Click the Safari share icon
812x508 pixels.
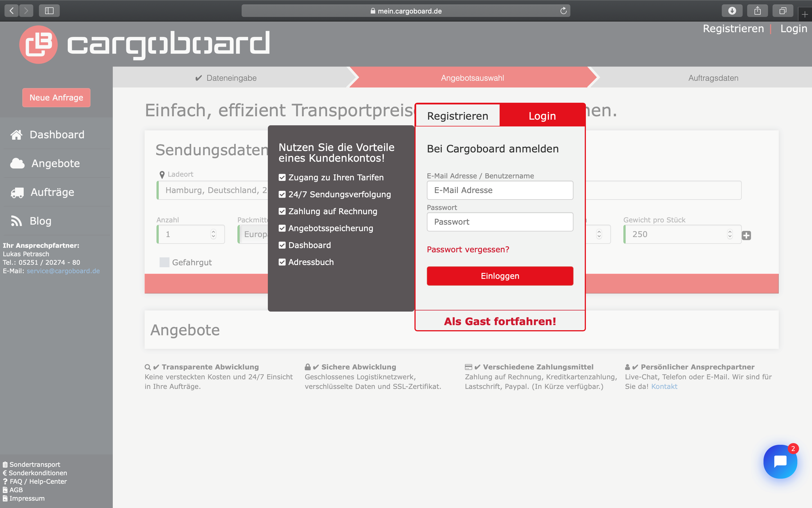click(758, 11)
